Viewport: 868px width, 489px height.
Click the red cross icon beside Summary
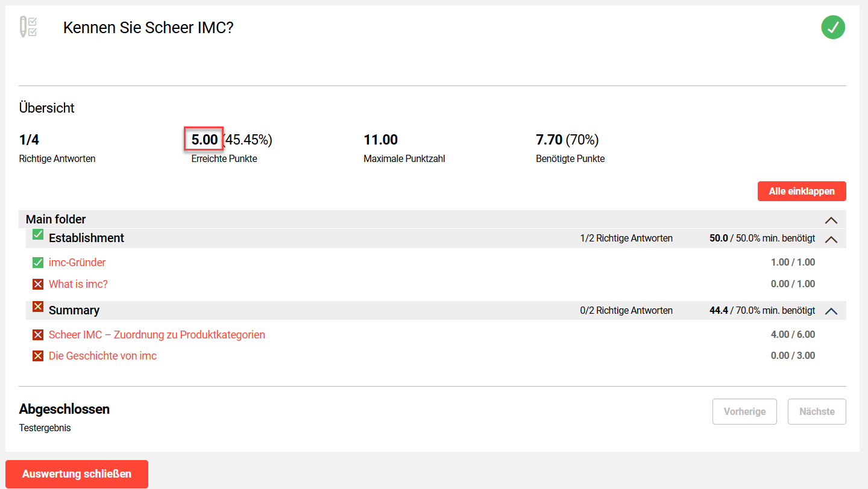click(x=38, y=307)
